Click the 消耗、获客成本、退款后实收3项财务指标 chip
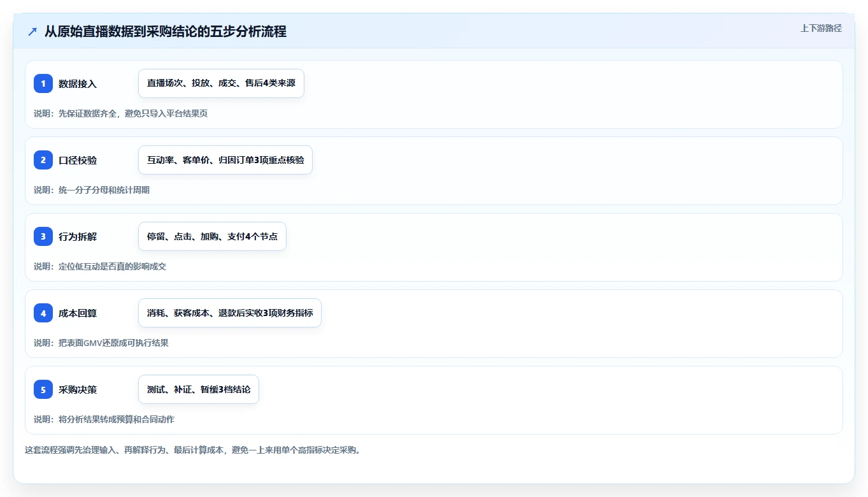Screen dimensions: 868x497 pos(230,313)
